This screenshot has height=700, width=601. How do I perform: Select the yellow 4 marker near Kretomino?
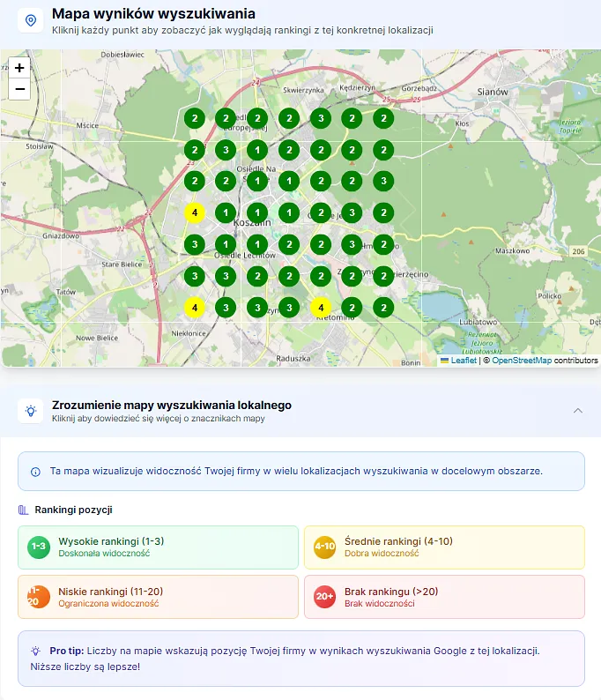tap(321, 308)
